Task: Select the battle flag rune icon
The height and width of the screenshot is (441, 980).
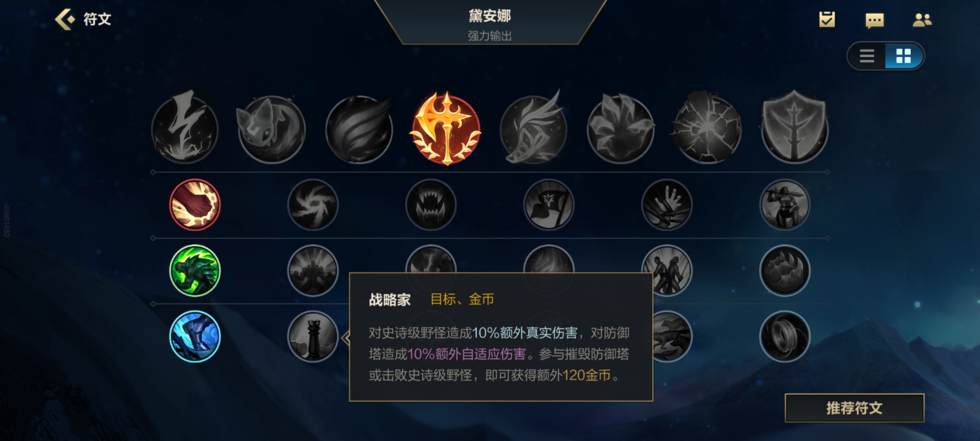Action: tap(549, 205)
